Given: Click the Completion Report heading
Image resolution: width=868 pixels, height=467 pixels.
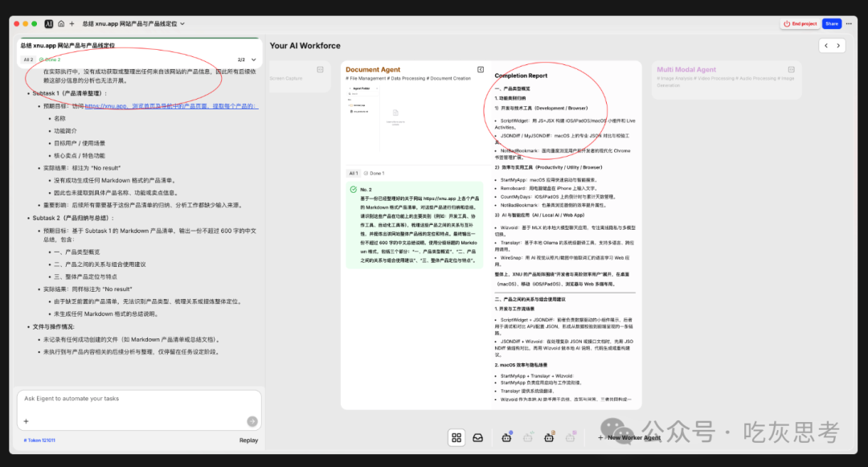Looking at the screenshot, I should 521,76.
